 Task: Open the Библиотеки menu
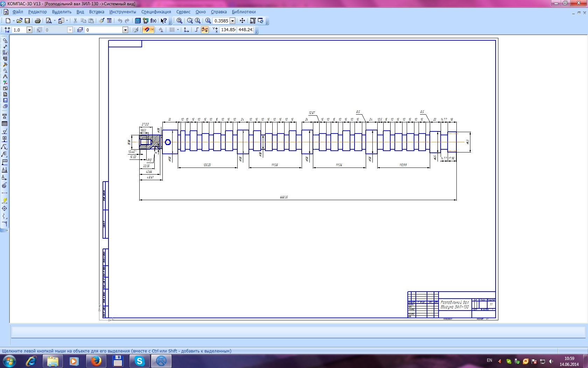[244, 12]
